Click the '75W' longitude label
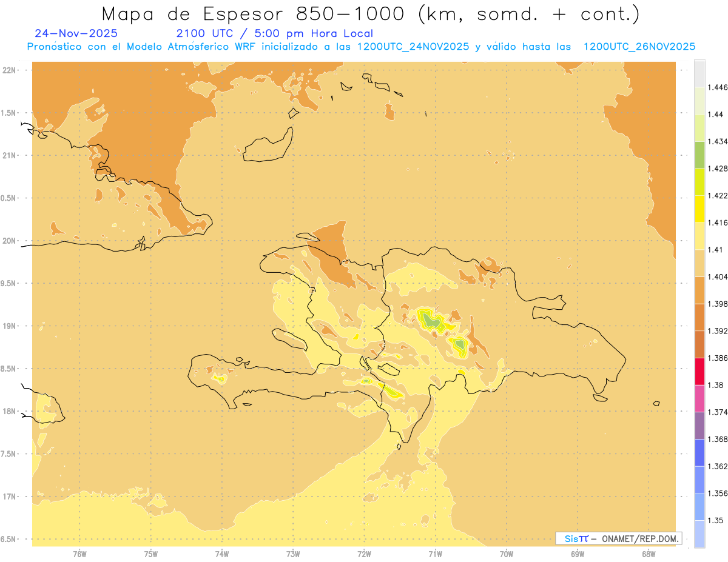Viewport: 728px width, 562px height. click(151, 554)
